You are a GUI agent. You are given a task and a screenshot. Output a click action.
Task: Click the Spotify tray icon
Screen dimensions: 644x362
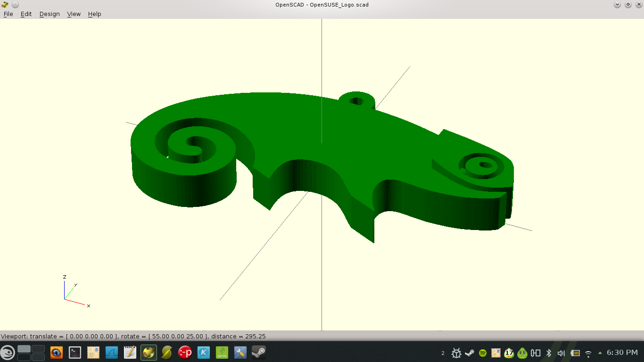click(483, 353)
